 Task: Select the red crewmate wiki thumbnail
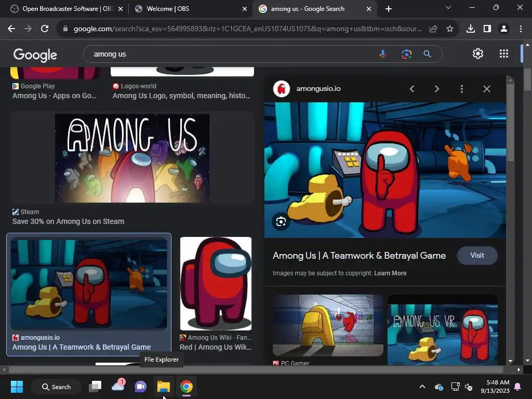click(x=216, y=284)
